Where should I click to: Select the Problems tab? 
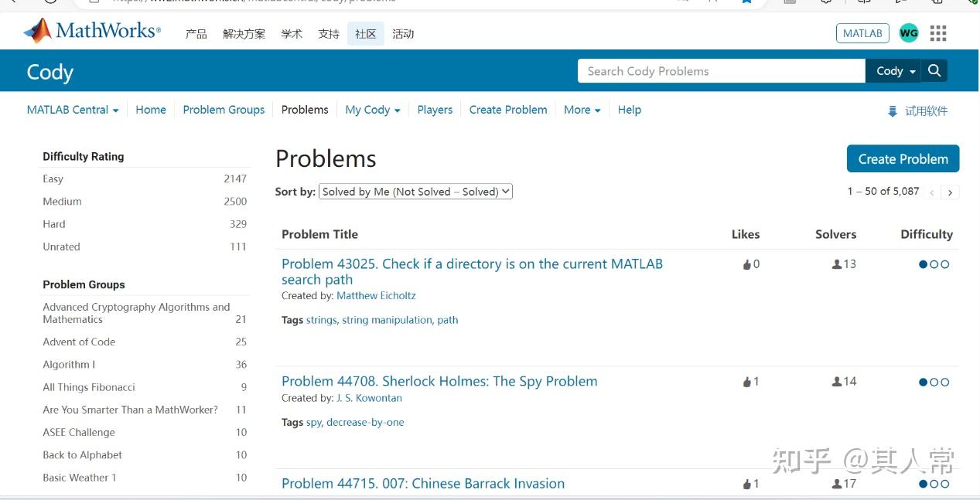click(305, 110)
